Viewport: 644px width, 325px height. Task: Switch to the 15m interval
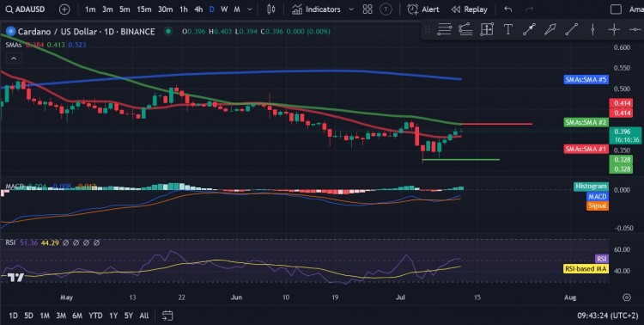point(143,9)
